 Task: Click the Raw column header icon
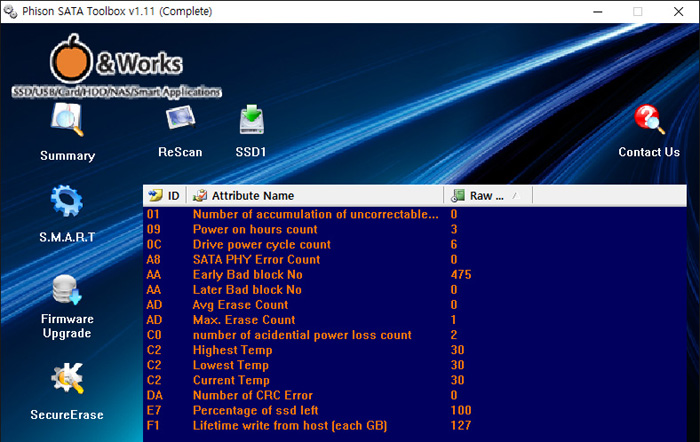point(458,196)
